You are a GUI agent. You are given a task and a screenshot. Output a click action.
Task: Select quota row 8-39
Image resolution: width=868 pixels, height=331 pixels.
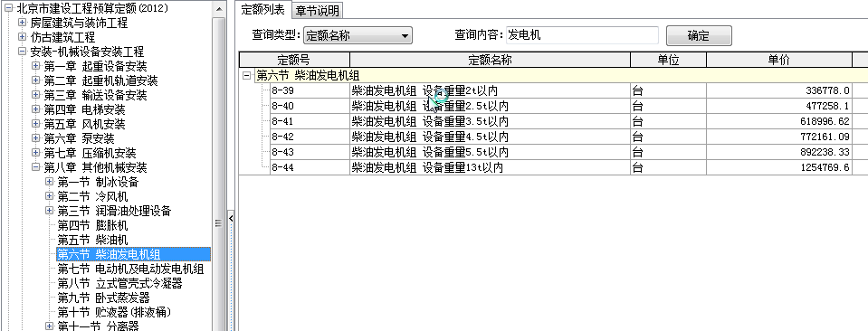coord(310,90)
